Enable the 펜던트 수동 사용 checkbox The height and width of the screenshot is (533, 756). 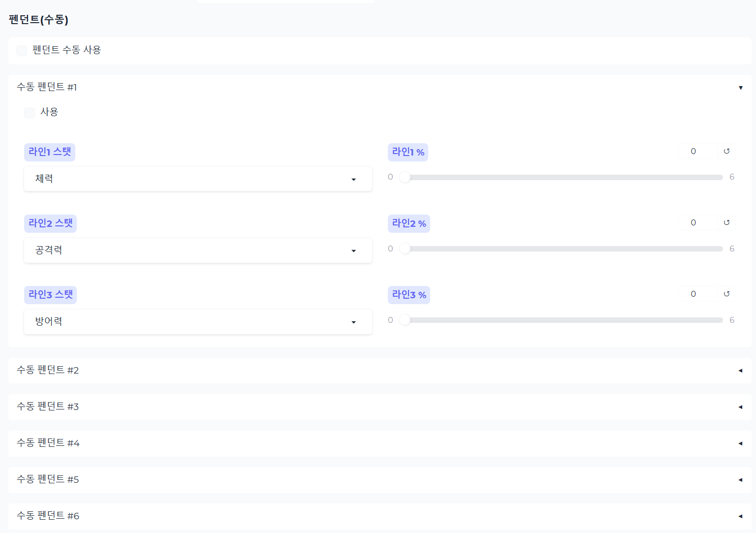pos(22,51)
